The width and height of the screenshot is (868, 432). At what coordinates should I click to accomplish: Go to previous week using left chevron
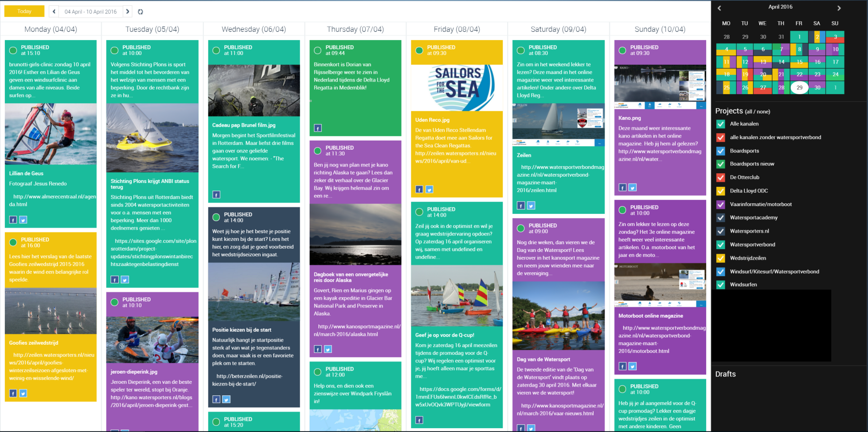tap(54, 12)
